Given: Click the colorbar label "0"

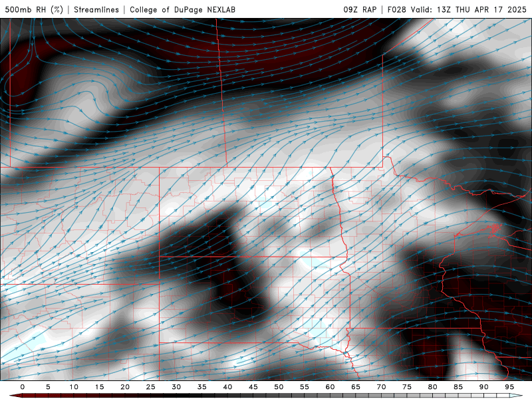Looking at the screenshot, I should click(x=23, y=387).
